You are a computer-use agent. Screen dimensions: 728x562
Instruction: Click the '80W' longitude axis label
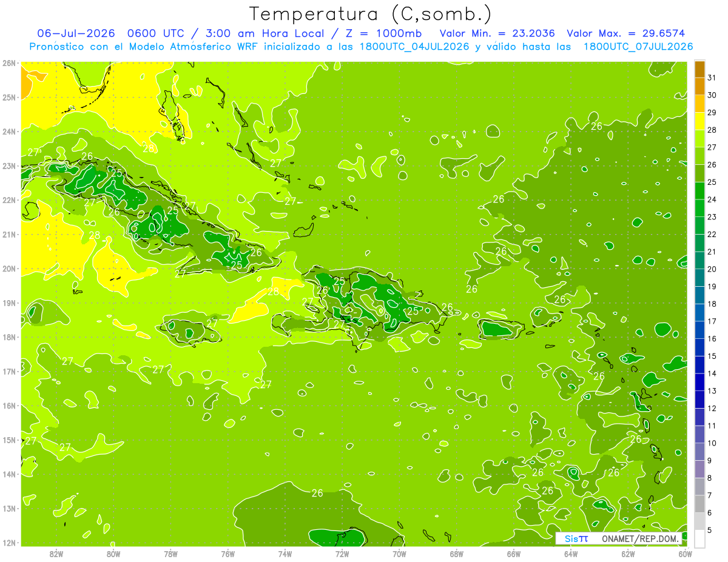(x=113, y=554)
